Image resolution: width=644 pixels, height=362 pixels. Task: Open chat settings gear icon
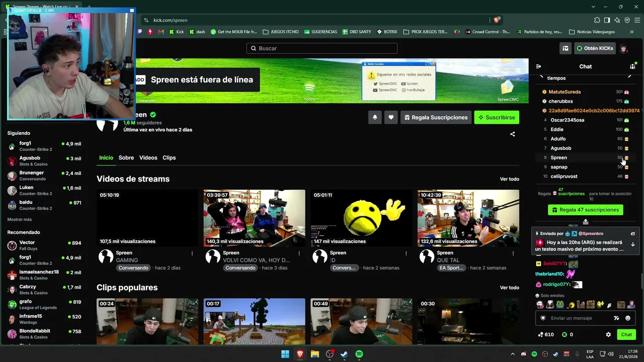pos(608,334)
